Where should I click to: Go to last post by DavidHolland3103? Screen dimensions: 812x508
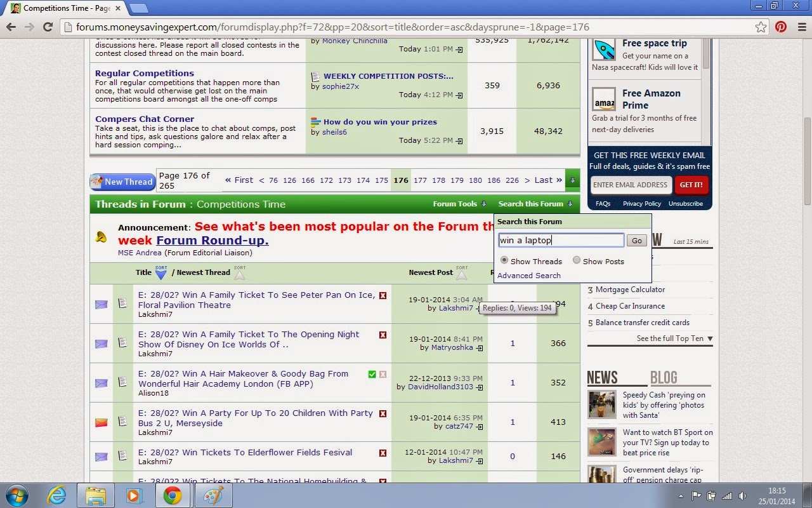(x=480, y=387)
